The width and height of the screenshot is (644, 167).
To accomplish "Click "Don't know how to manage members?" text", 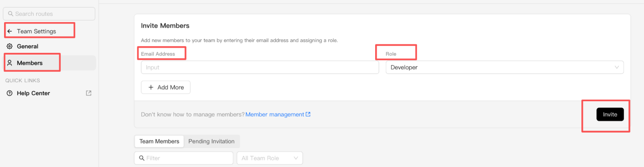I will [193, 114].
